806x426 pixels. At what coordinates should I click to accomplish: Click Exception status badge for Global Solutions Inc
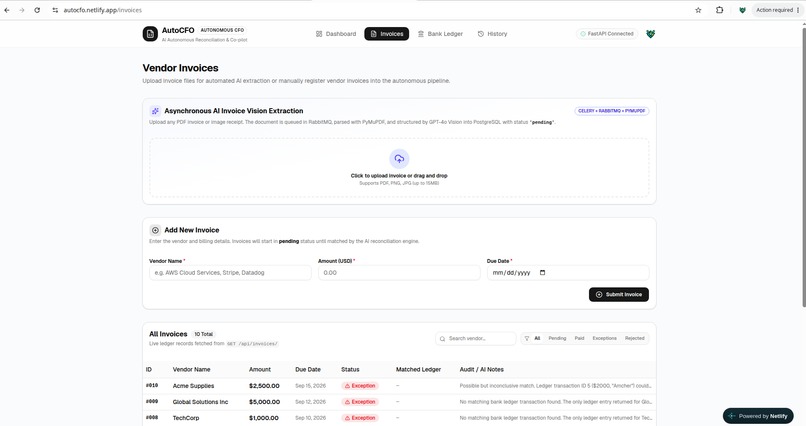[360, 402]
